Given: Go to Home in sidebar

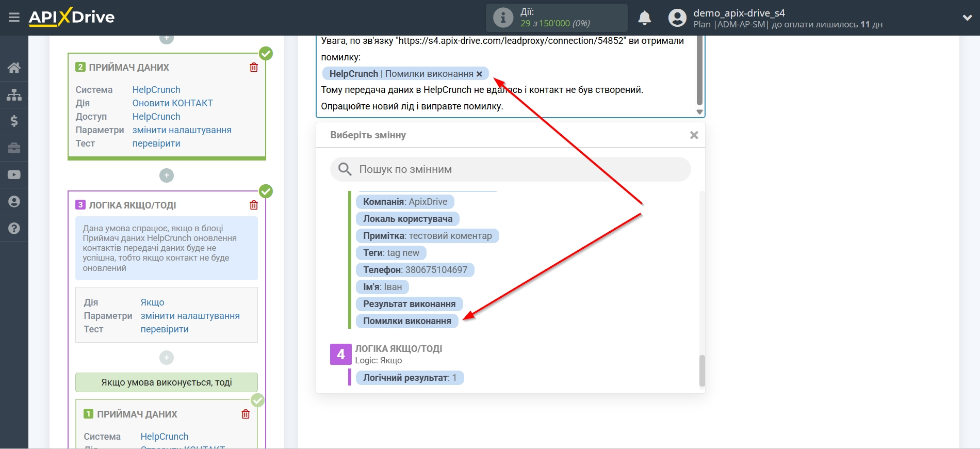Looking at the screenshot, I should [14, 68].
